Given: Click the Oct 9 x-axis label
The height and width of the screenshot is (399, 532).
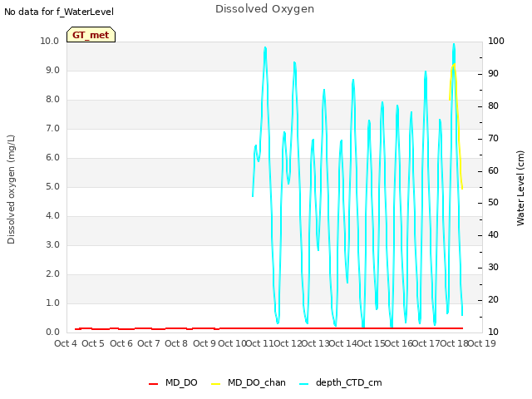Looking at the screenshot, I should click(x=204, y=343).
